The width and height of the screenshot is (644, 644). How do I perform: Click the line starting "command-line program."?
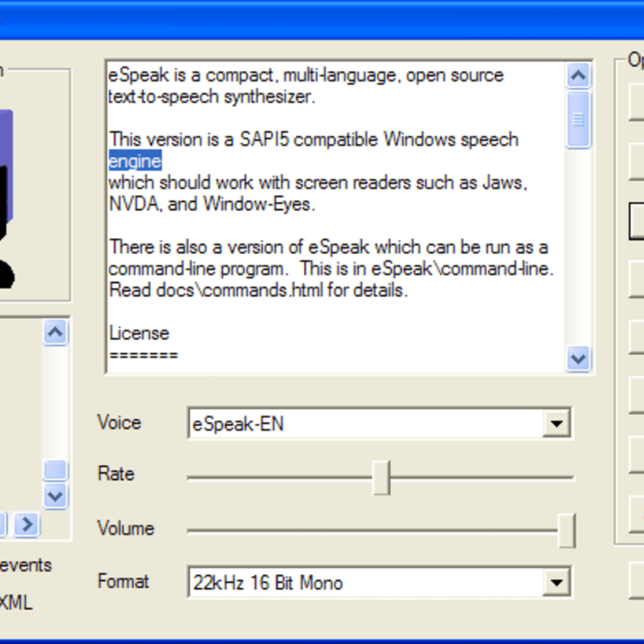tap(331, 268)
